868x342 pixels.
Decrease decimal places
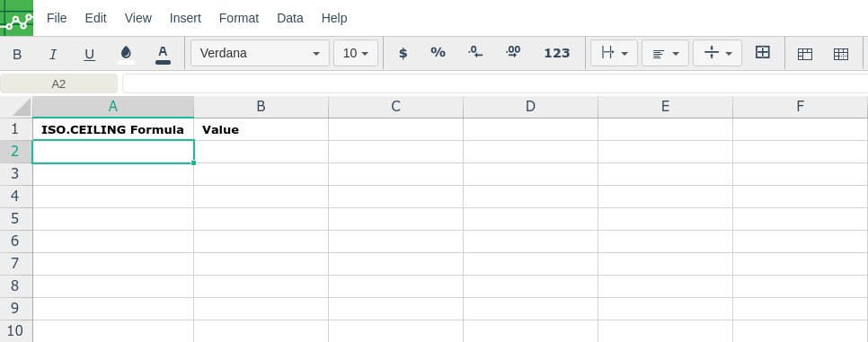click(x=475, y=53)
